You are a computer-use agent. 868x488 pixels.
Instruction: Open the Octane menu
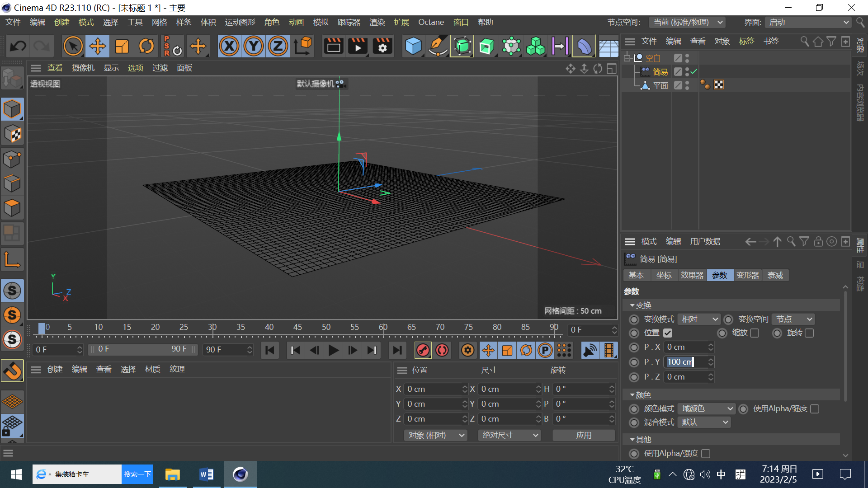click(x=431, y=22)
